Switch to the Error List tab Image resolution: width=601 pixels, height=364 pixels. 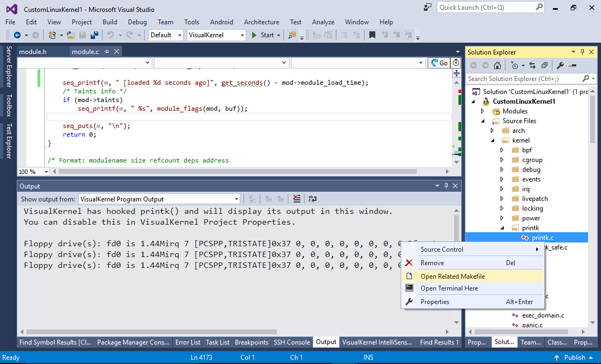click(x=188, y=342)
